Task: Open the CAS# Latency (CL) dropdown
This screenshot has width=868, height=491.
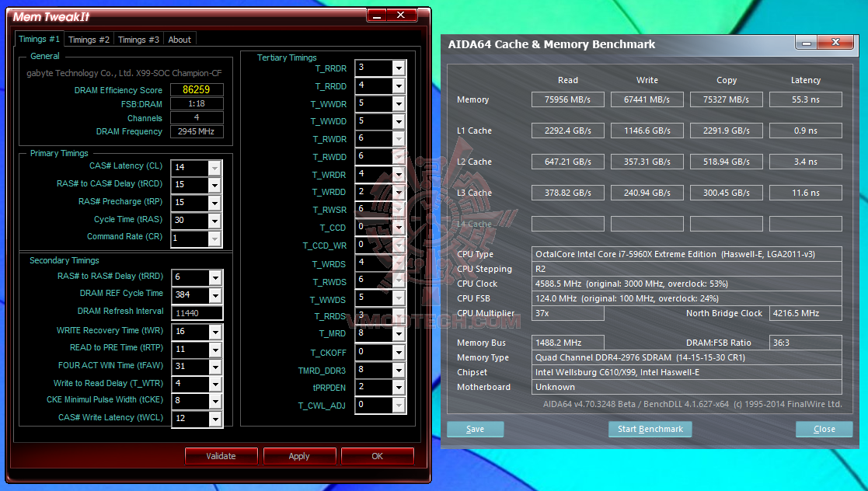Action: point(214,168)
